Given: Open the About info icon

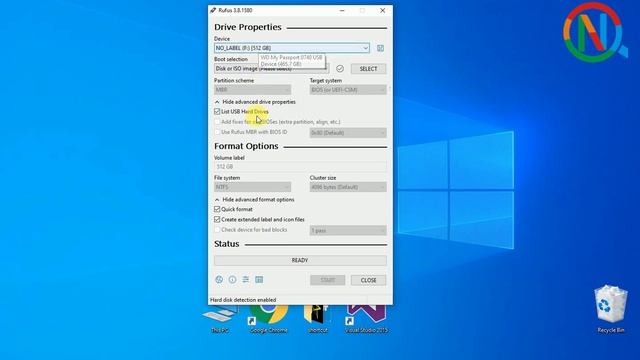Looking at the screenshot, I should click(232, 280).
